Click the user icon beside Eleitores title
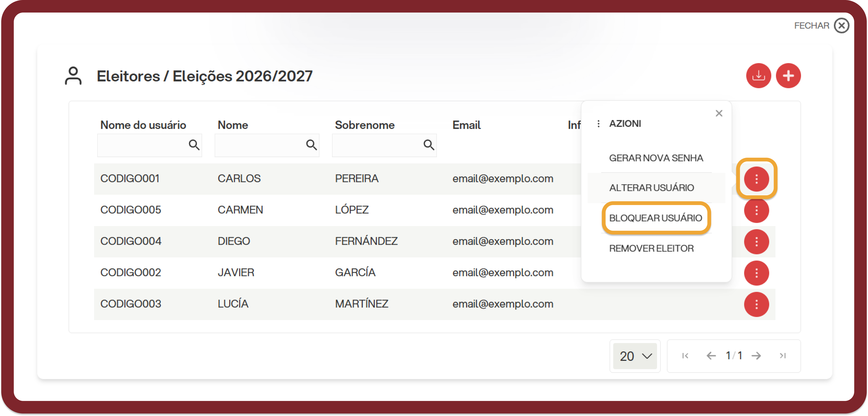This screenshot has height=416, width=868. (73, 76)
